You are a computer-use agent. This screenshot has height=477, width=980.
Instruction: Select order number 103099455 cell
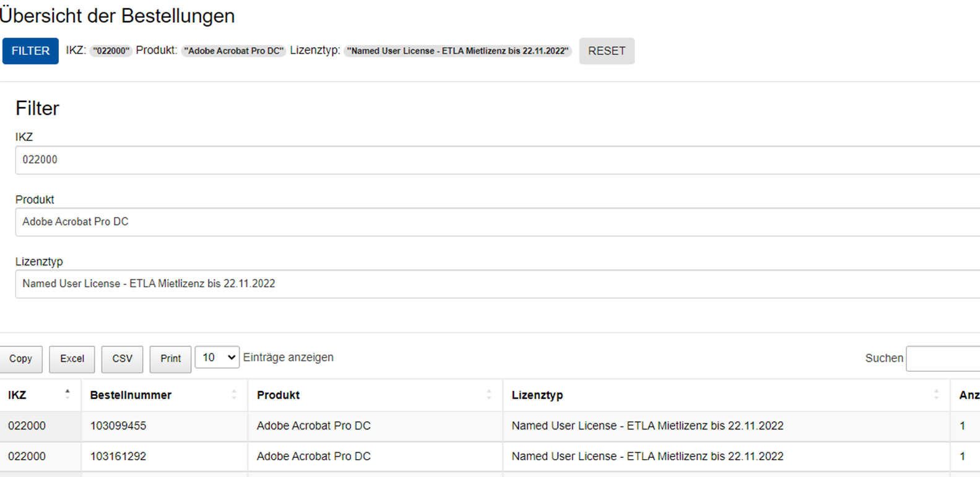(x=118, y=426)
